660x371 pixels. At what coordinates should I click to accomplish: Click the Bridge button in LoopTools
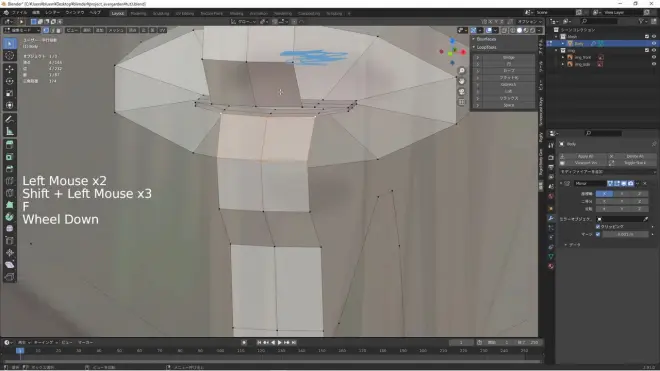[508, 57]
